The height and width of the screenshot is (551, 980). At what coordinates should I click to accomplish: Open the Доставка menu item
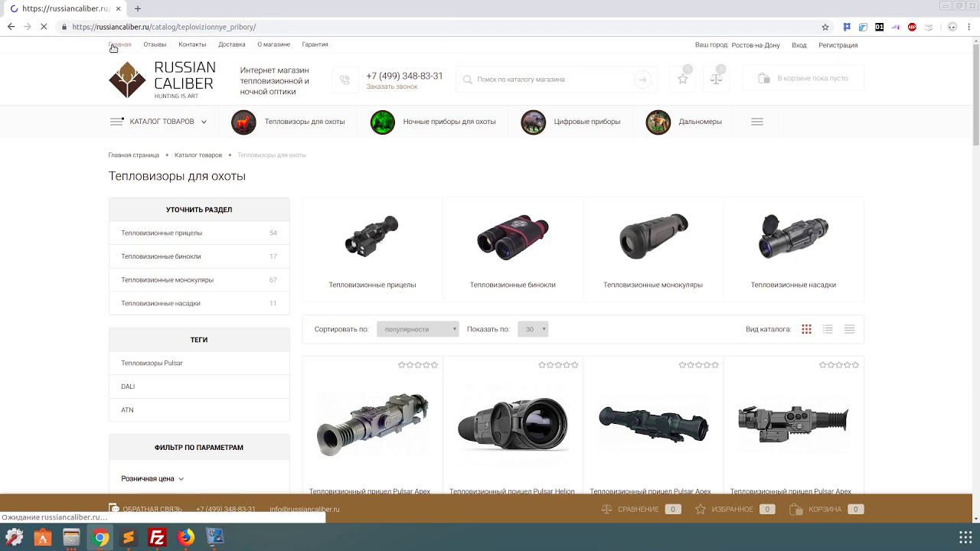coord(232,44)
